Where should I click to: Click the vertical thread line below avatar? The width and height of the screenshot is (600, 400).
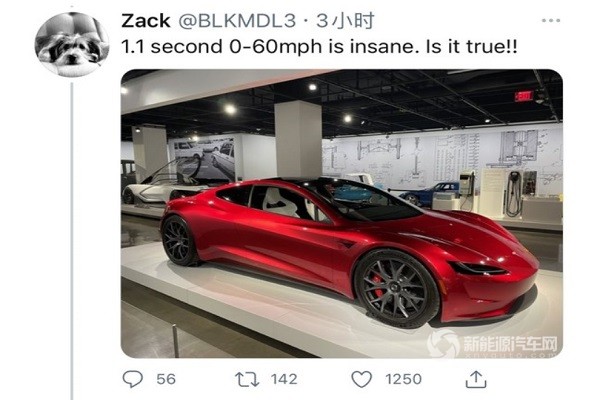click(x=72, y=242)
